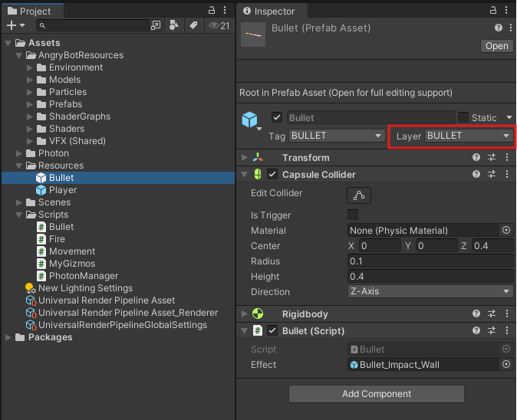Open the Transform component more menu
The image size is (517, 420).
click(507, 157)
